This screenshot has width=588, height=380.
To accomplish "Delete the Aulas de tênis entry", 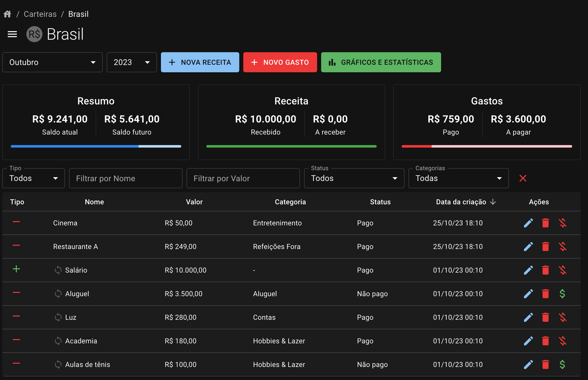I will point(545,364).
